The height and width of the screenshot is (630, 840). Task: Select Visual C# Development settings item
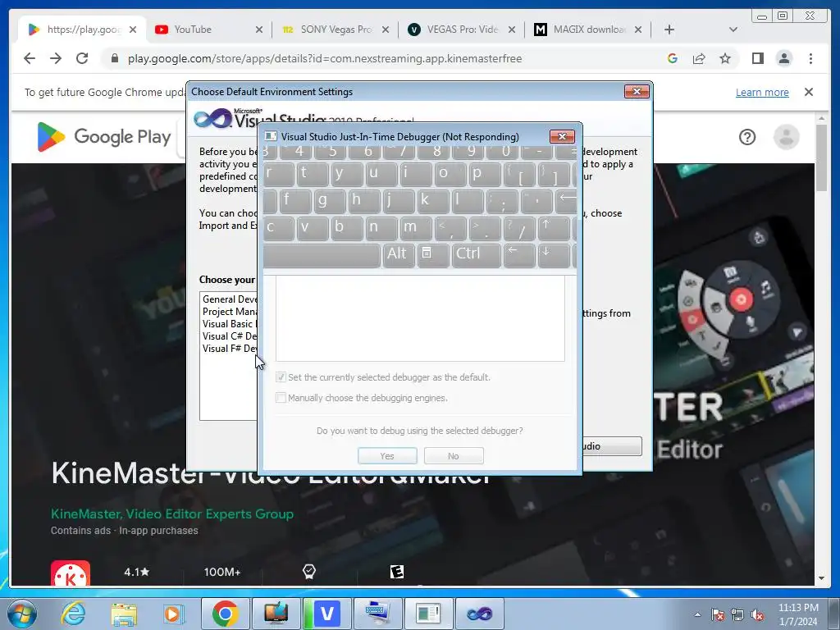coord(230,336)
